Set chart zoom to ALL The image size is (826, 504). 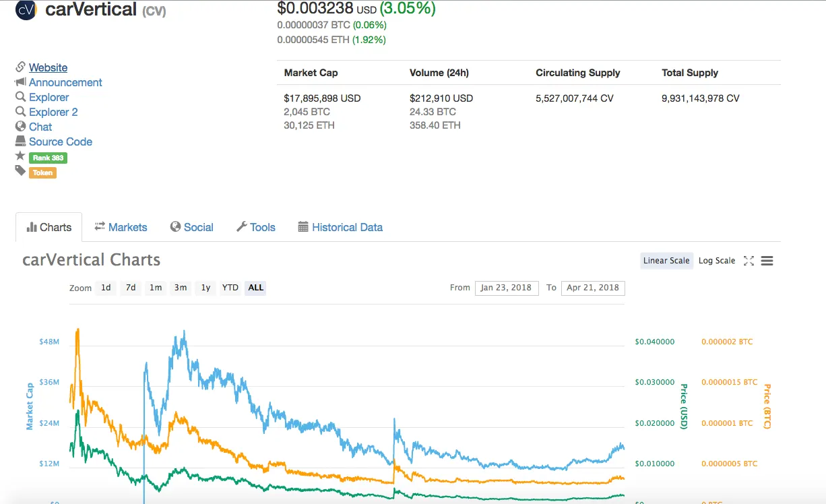256,288
